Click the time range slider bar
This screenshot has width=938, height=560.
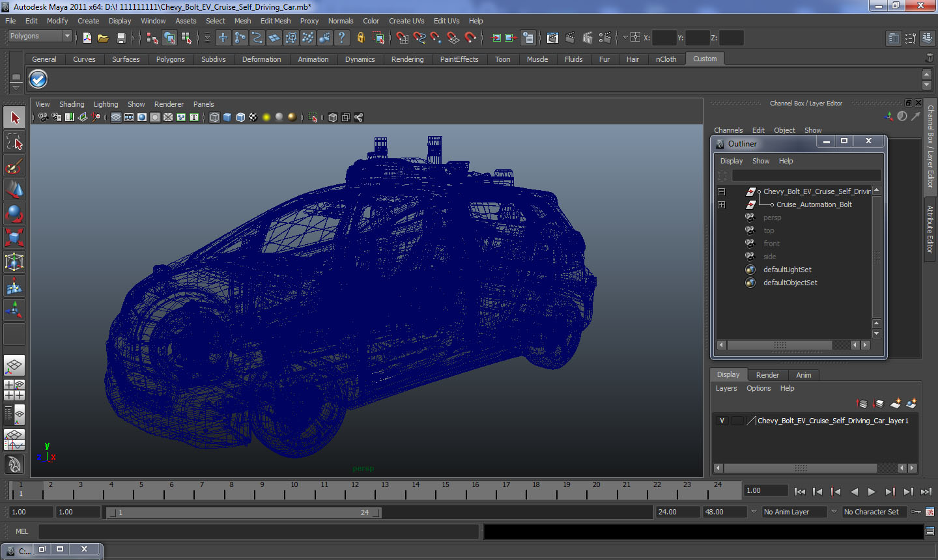pyautogui.click(x=244, y=512)
